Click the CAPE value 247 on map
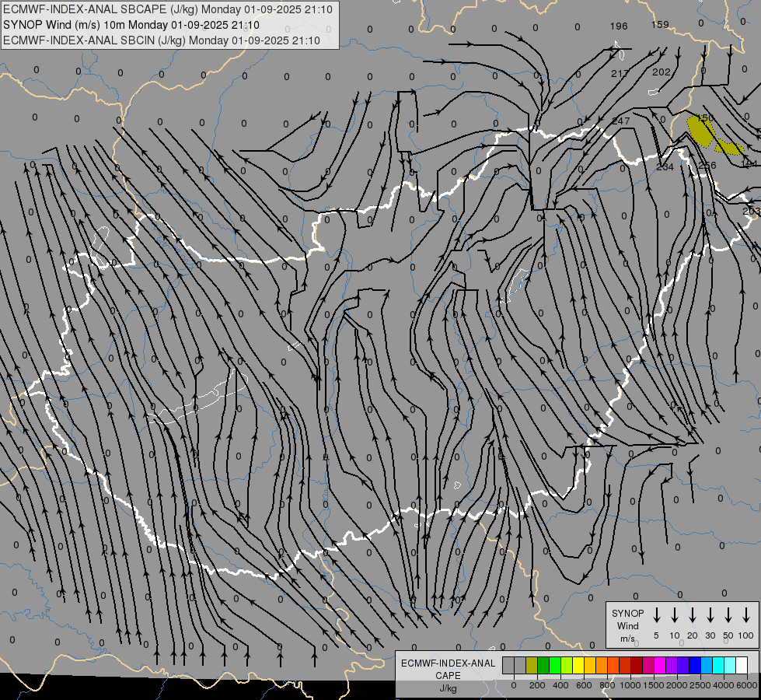This screenshot has width=761, height=700. 621,121
